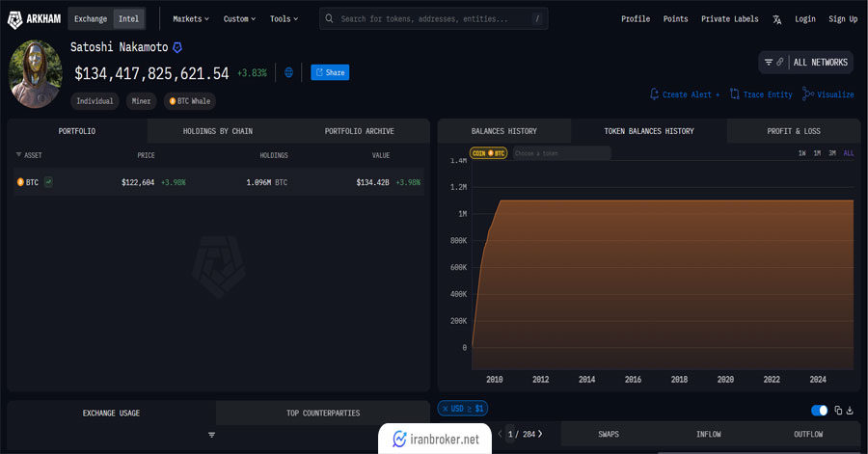Screen dimensions: 868x454
Task: Open the Profit & Loss tab
Action: click(x=794, y=131)
